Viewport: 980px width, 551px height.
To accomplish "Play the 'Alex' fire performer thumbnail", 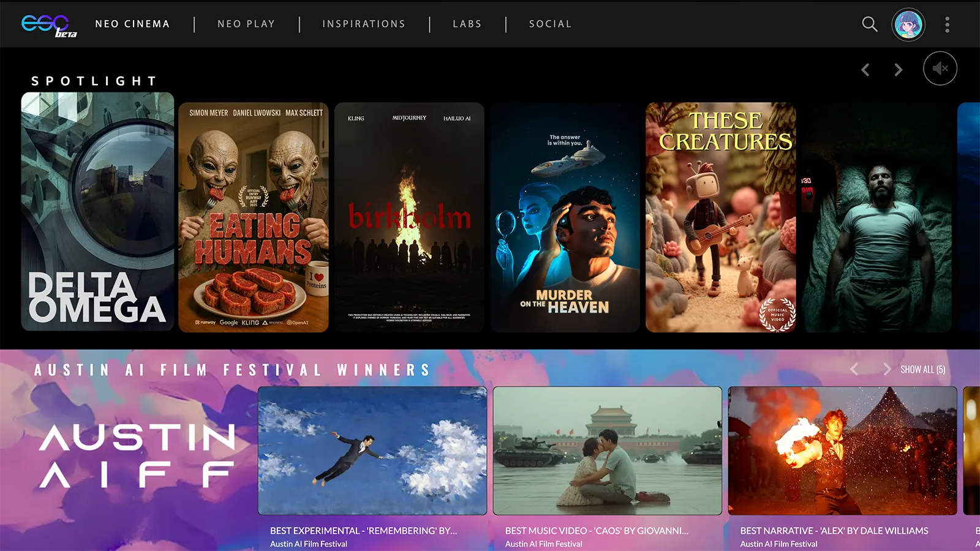I will pos(842,451).
